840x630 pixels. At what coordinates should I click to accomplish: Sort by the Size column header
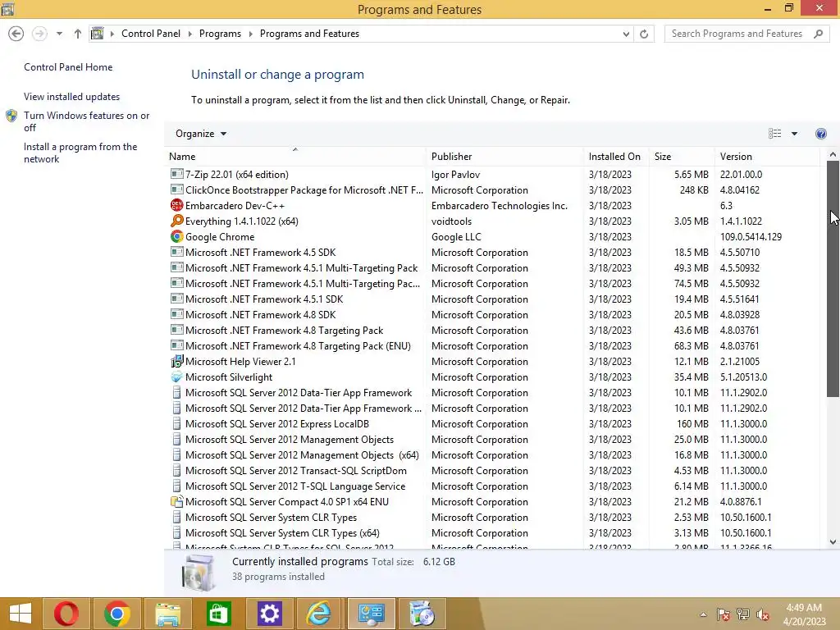click(x=682, y=157)
